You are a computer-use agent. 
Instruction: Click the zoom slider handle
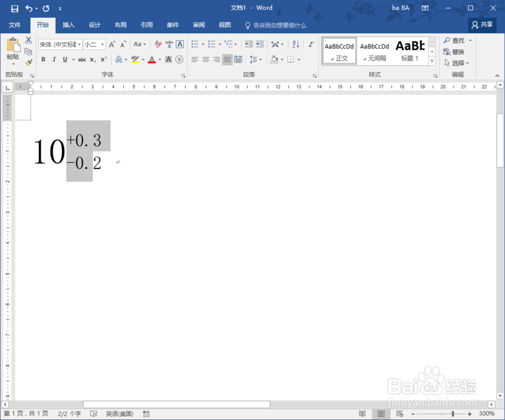(x=453, y=413)
